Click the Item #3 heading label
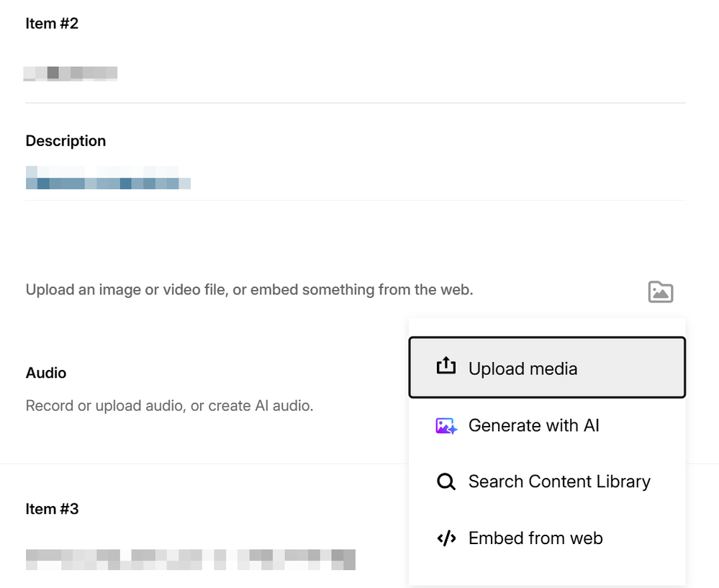 52,509
